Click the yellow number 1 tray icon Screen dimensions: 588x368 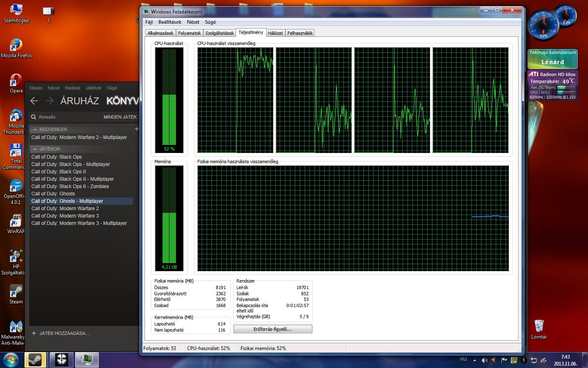click(524, 360)
